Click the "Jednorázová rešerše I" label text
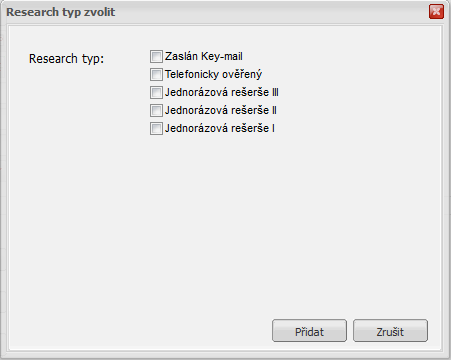 (220, 128)
